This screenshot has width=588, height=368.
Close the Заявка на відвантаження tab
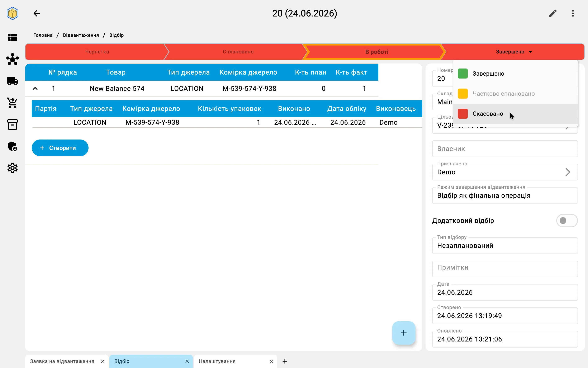[x=103, y=361]
